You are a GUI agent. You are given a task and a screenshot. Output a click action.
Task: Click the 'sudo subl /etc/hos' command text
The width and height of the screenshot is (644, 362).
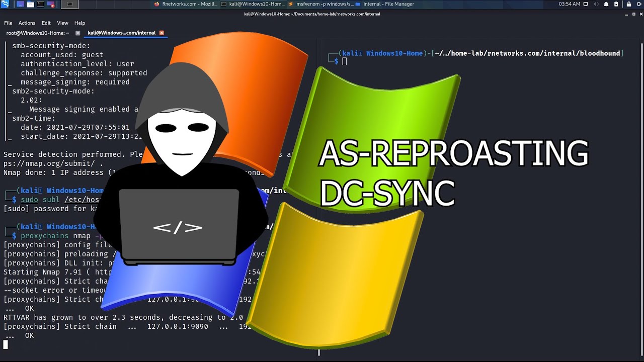click(61, 200)
